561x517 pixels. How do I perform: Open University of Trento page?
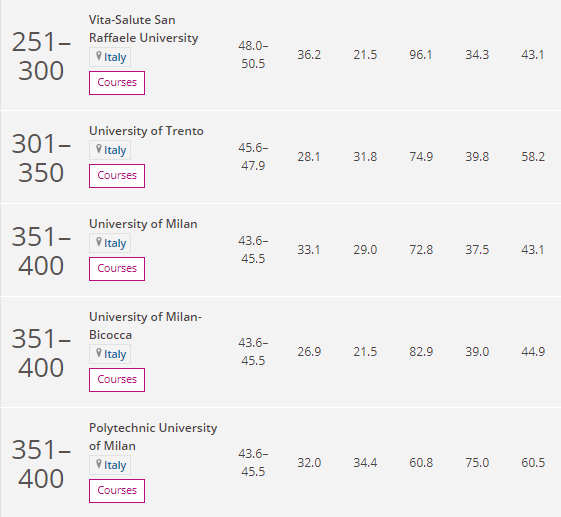[146, 131]
